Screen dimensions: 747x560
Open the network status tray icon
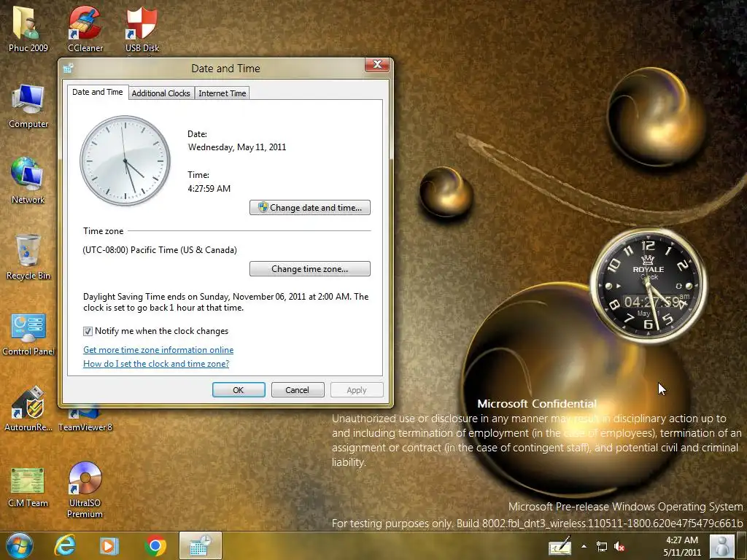point(602,546)
